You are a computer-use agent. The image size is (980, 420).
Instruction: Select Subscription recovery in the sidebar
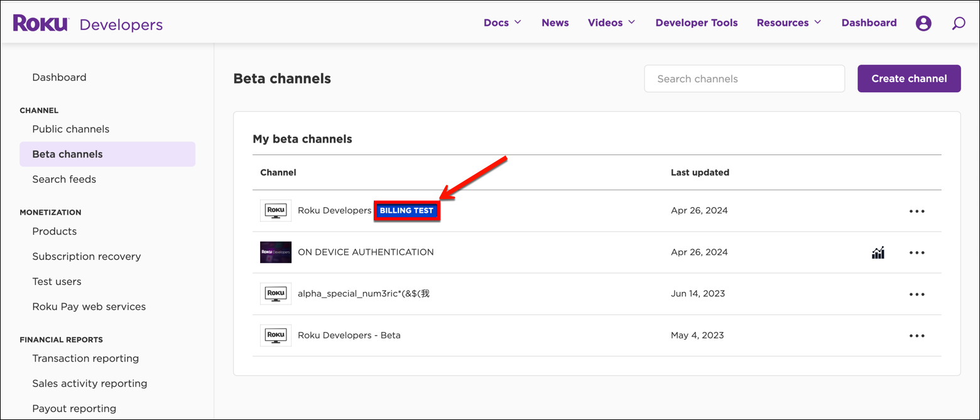(x=86, y=256)
